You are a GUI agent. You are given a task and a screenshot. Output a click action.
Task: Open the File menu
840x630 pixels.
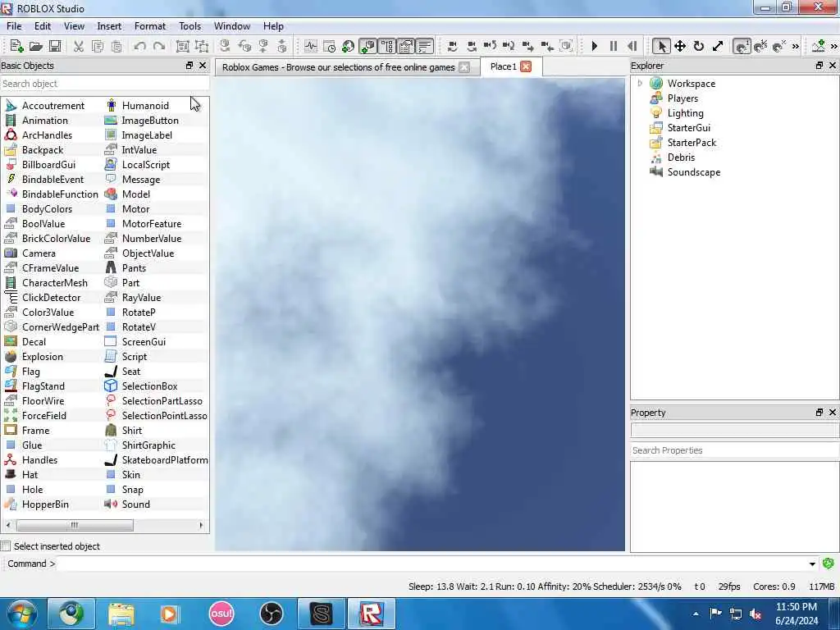(14, 25)
